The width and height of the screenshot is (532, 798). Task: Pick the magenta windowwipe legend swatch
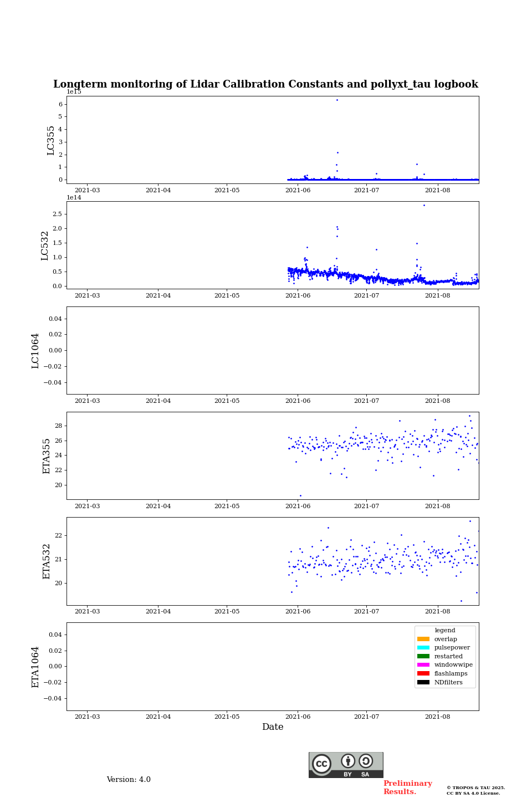tap(423, 665)
